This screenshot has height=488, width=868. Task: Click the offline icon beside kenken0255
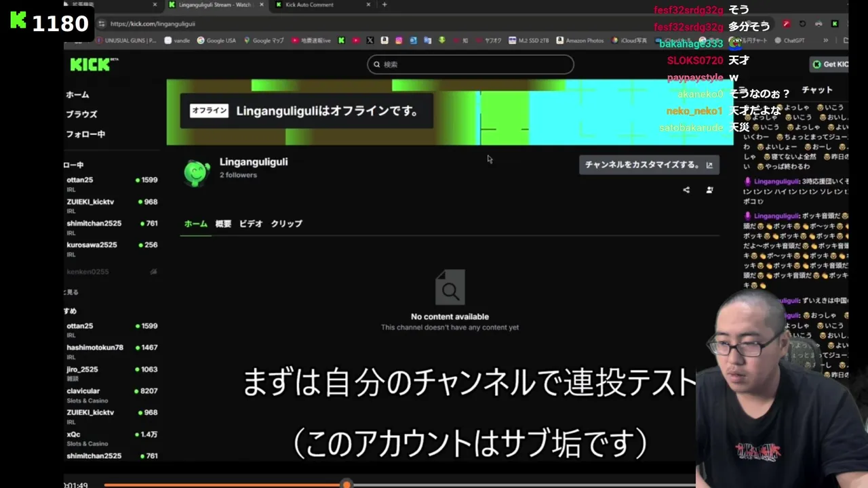tap(153, 272)
